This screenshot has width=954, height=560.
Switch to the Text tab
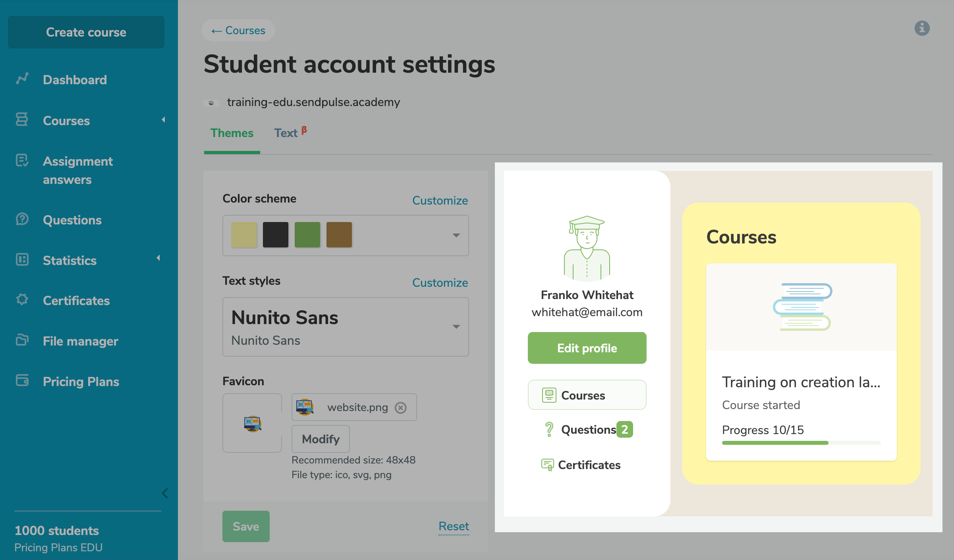(x=286, y=133)
